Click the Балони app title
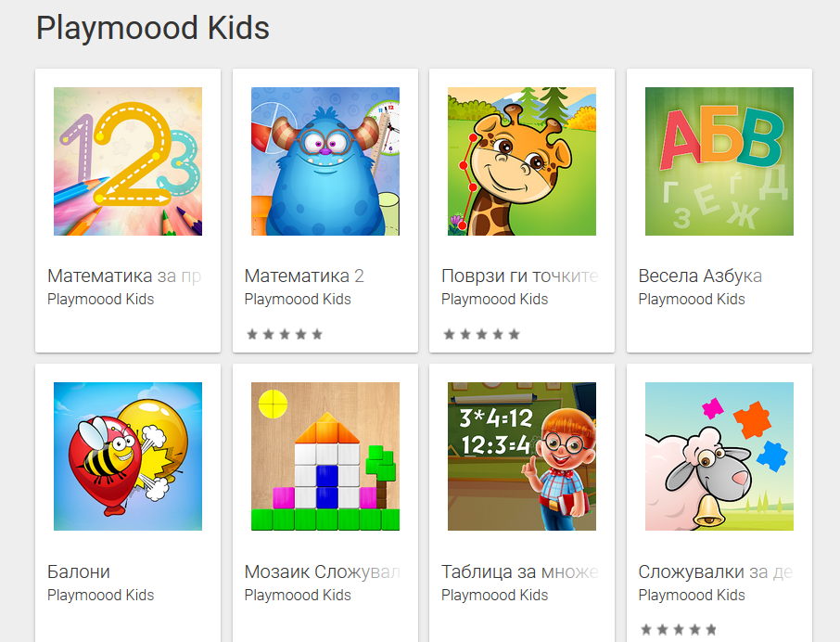840x642 pixels. coord(79,571)
